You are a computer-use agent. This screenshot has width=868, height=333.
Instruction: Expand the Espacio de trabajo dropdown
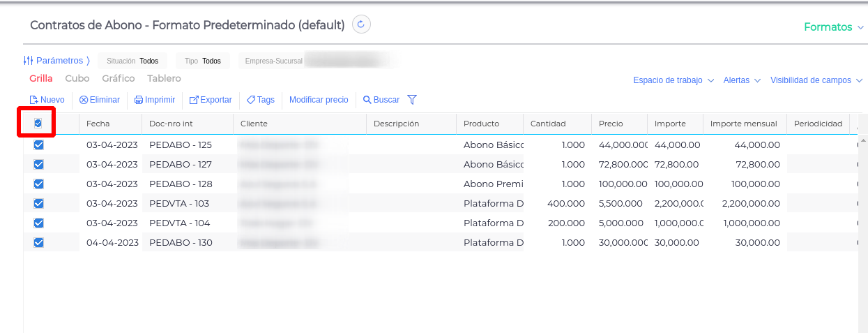673,80
